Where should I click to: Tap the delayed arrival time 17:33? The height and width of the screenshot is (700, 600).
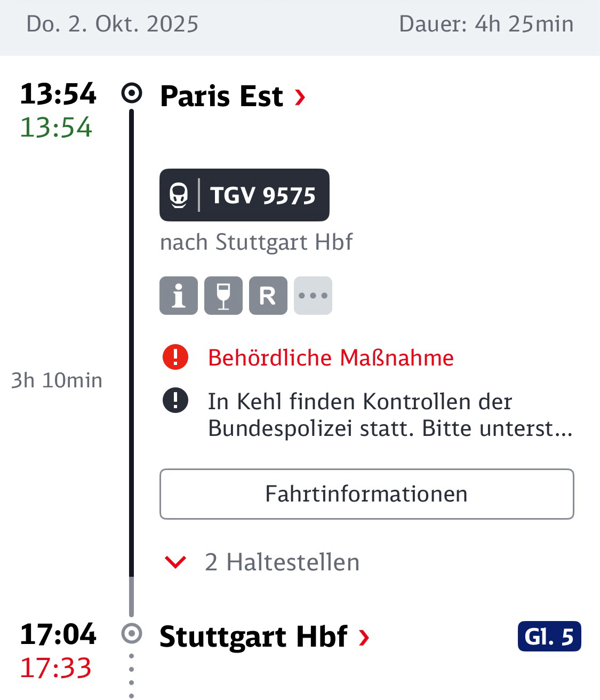[x=56, y=668]
